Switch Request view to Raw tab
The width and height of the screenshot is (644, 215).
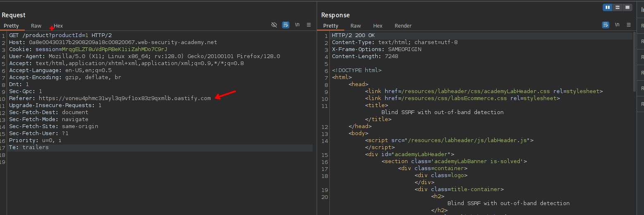click(x=36, y=26)
